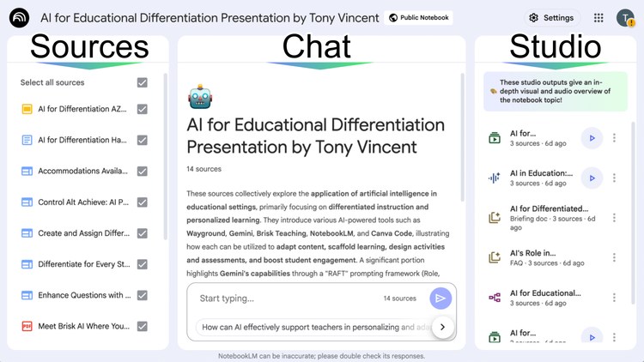The height and width of the screenshot is (362, 644).
Task: Uncheck Differentiate for Every St checkbox
Action: coord(142,264)
